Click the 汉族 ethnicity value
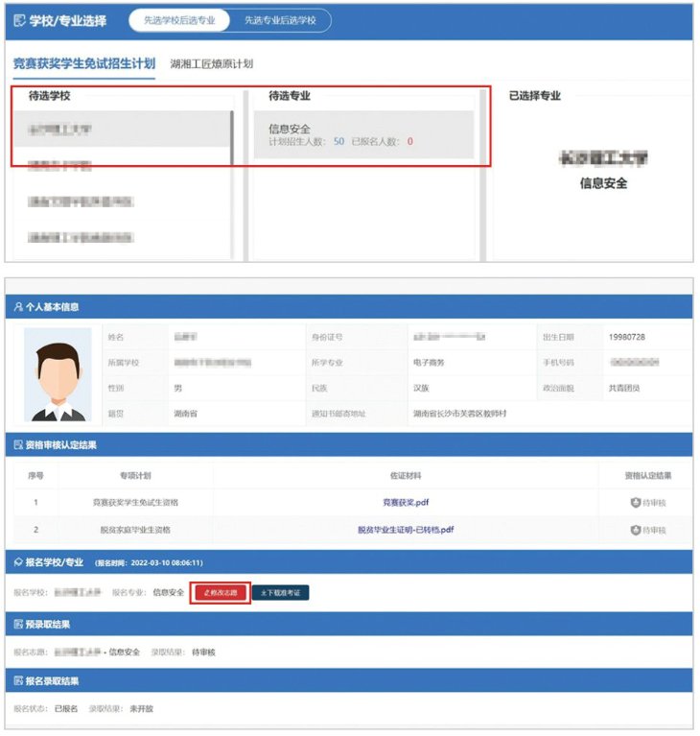The height and width of the screenshot is (736, 700). pyautogui.click(x=421, y=388)
